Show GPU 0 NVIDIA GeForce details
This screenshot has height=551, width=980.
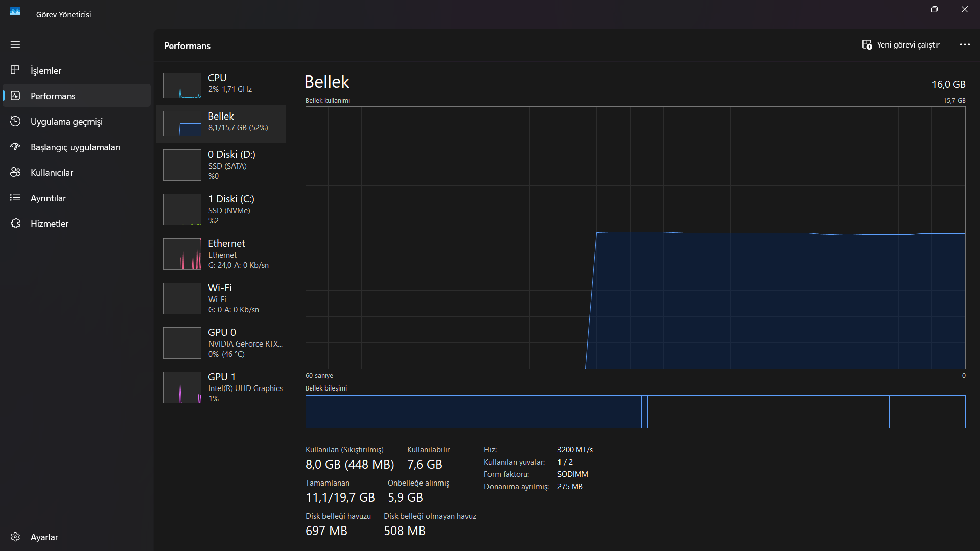pyautogui.click(x=221, y=343)
